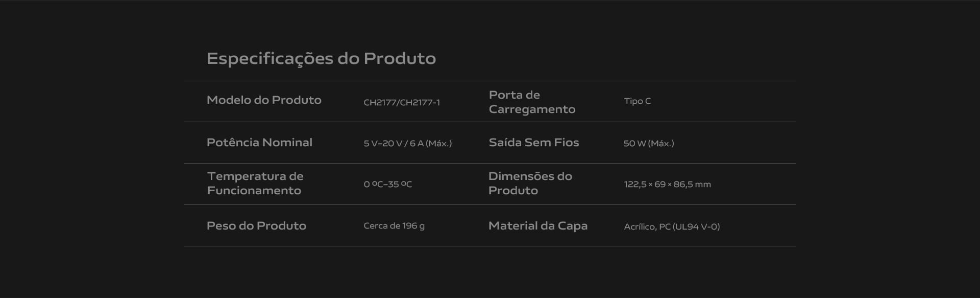Screen dimensions: 980x298
Task: Select the Saída Sem Fios label
Action: coord(534,143)
